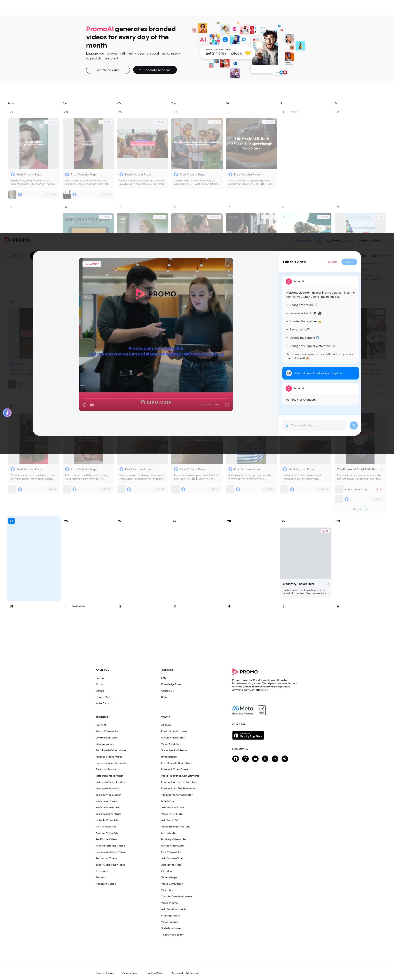Click the Instagram Partner badge
Image resolution: width=394 pixels, height=980 pixels.
pyautogui.click(x=262, y=710)
